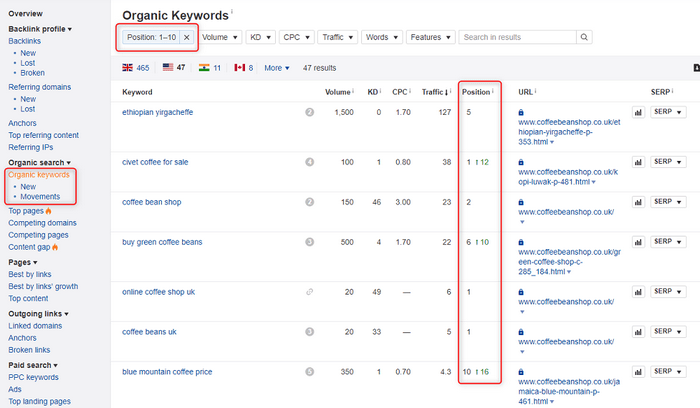Open Content gap in the sidebar
Viewport: 700px width, 408px height.
pos(29,247)
